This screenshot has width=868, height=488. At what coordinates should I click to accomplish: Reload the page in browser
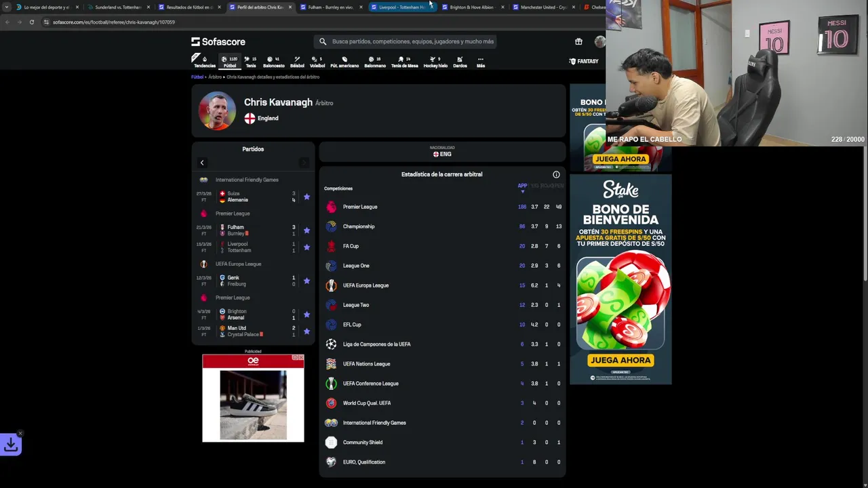[x=31, y=22]
